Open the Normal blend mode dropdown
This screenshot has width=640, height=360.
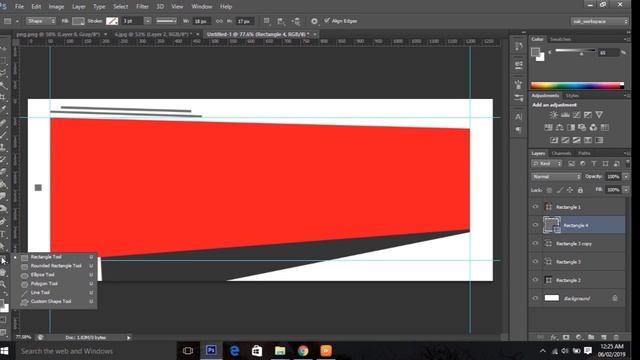556,177
